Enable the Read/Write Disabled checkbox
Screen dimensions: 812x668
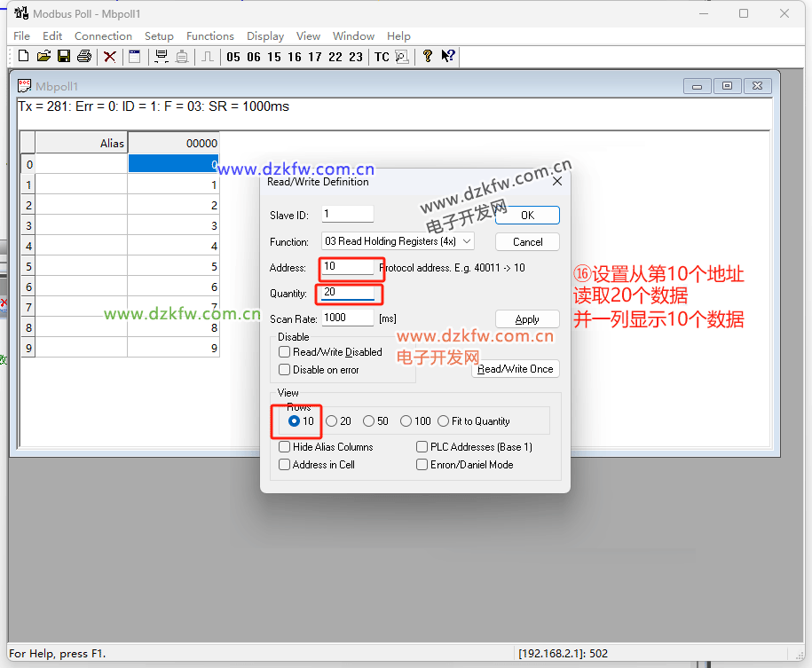[285, 352]
